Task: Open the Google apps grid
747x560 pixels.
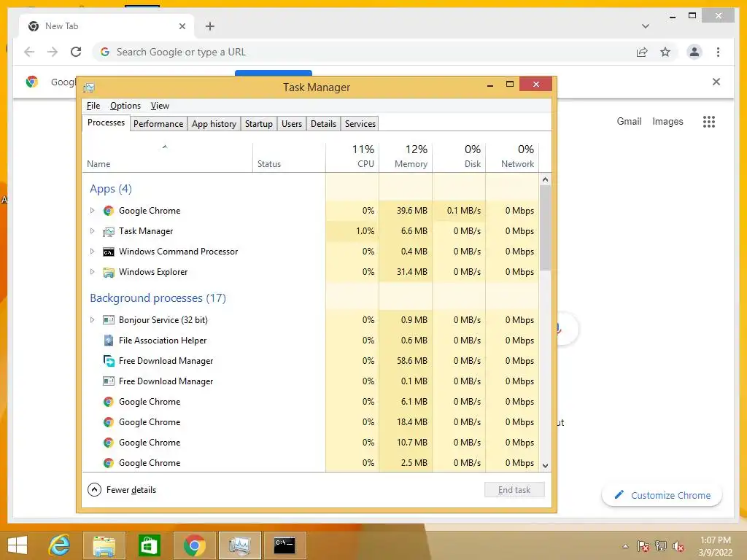Action: (x=709, y=122)
